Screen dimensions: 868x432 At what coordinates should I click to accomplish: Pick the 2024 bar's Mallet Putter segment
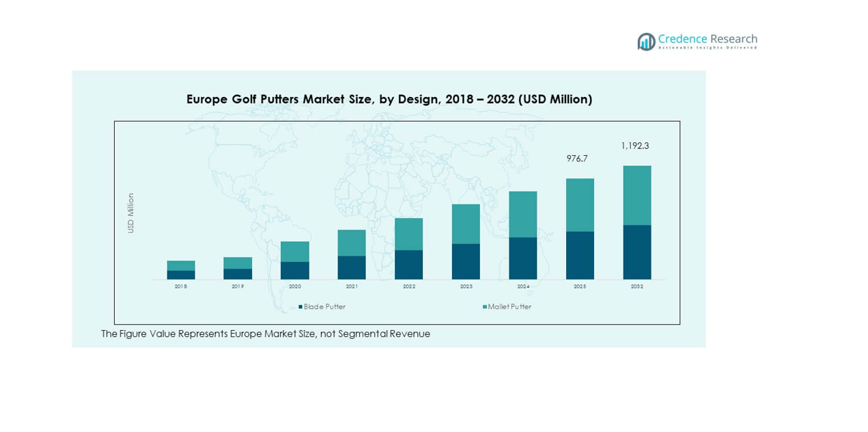pos(522,214)
